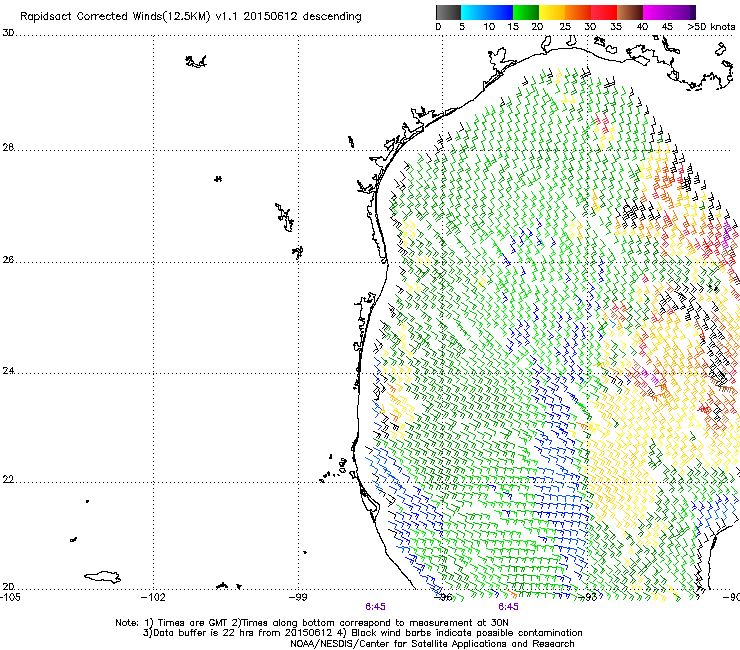The image size is (740, 650).
Task: Click the cyan 5-10 knots legend swatch
Action: point(474,12)
